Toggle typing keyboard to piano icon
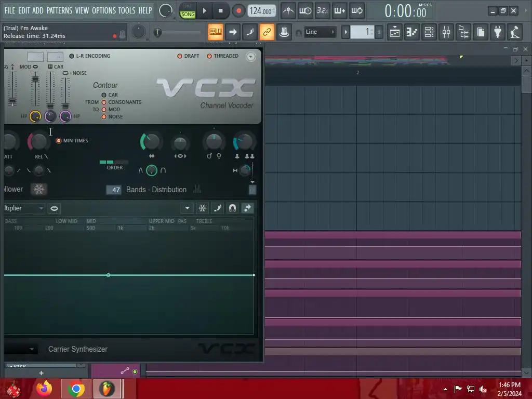 click(x=216, y=32)
